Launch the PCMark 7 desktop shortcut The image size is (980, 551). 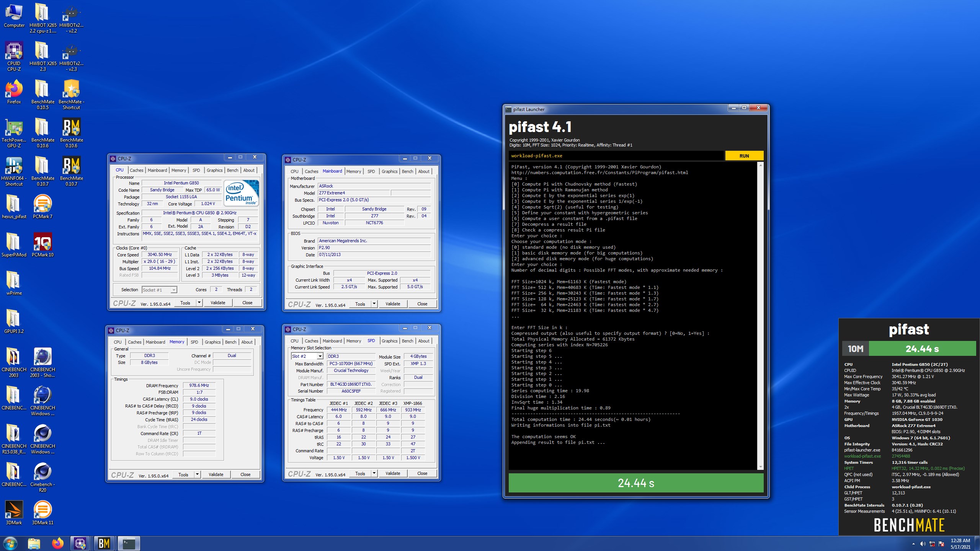[42, 207]
